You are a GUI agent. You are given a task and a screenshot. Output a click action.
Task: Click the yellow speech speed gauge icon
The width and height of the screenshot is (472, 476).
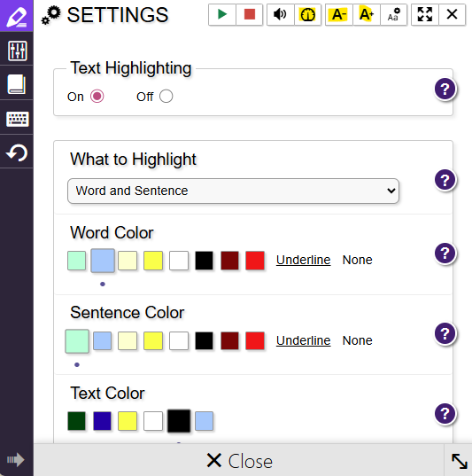point(307,14)
